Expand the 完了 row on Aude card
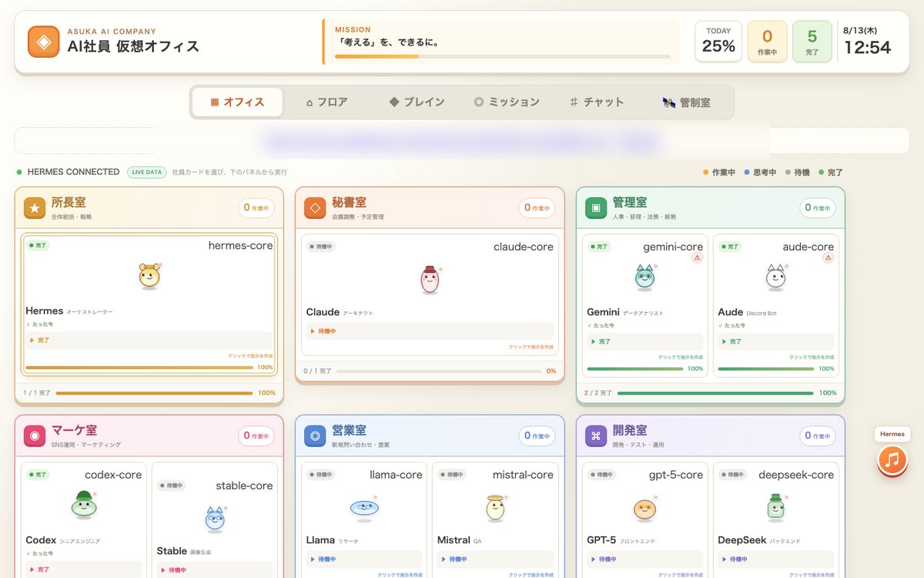The height and width of the screenshot is (578, 924). tap(775, 341)
